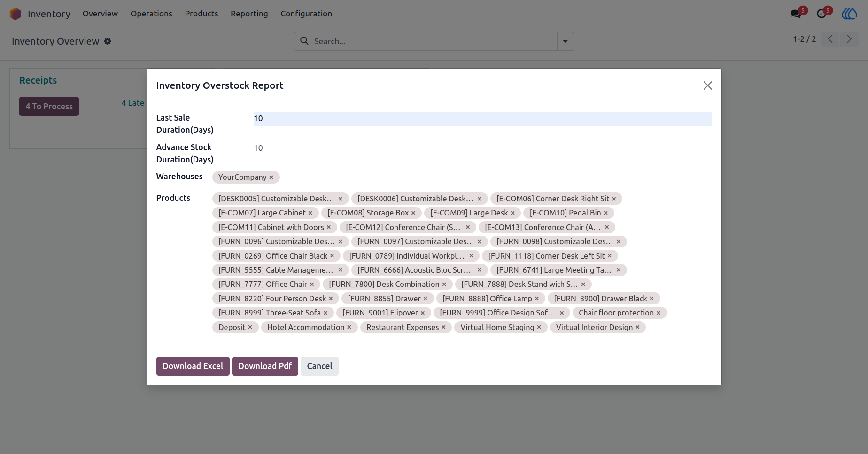Image resolution: width=868 pixels, height=454 pixels.
Task: Click the Download Excel button
Action: pyautogui.click(x=193, y=366)
